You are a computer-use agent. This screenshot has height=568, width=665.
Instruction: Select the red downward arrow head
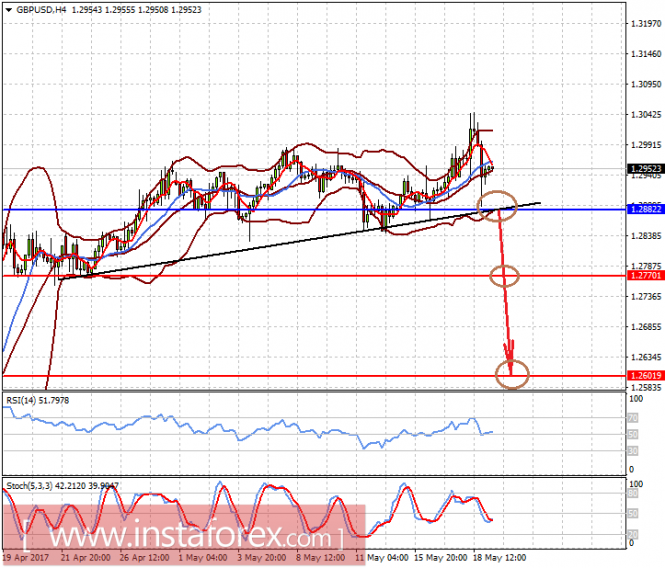tap(510, 357)
